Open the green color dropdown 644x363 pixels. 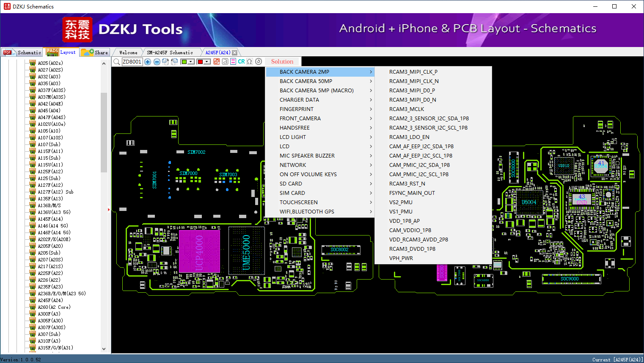(191, 62)
